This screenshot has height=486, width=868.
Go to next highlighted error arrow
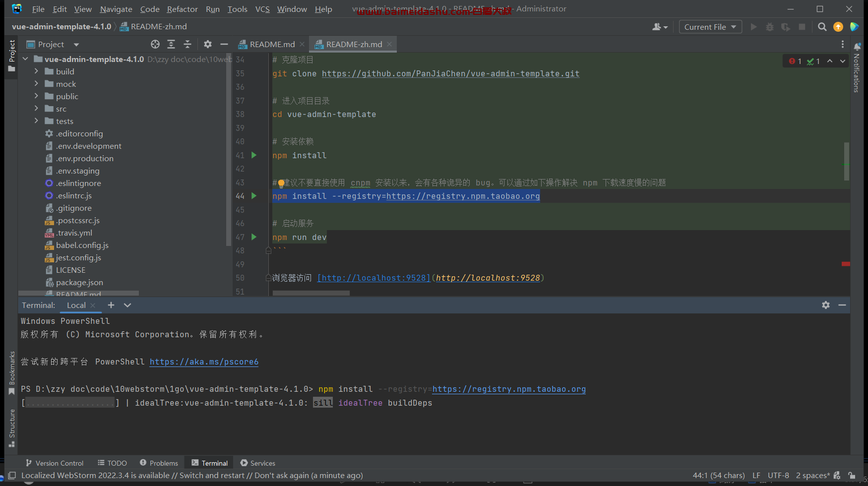click(x=843, y=61)
